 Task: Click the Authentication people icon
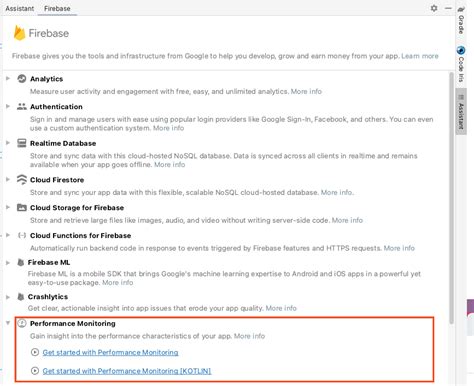22,107
